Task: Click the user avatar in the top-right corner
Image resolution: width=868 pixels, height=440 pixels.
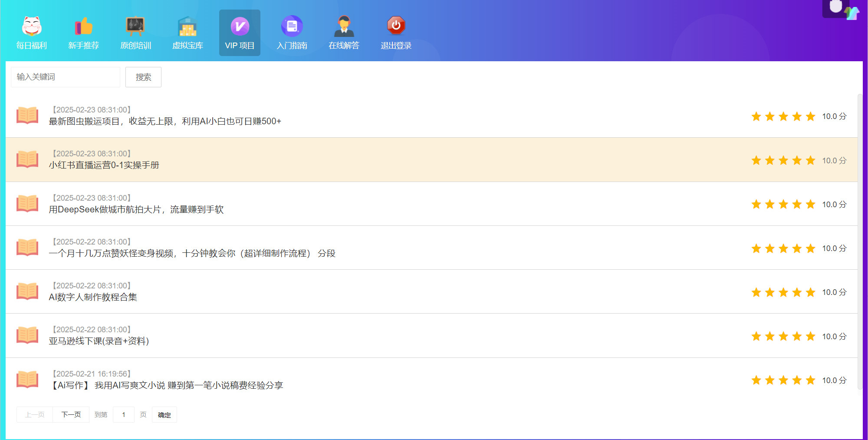Action: [835, 8]
